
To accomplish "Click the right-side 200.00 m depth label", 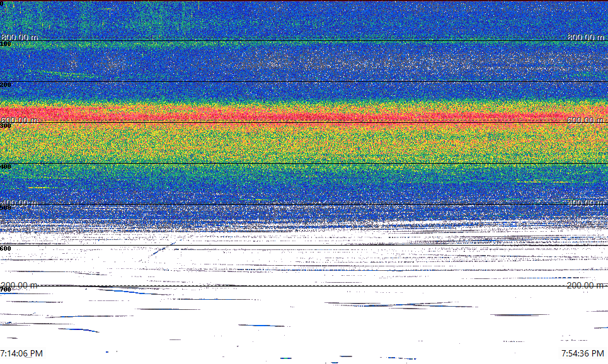I will pyautogui.click(x=585, y=285).
